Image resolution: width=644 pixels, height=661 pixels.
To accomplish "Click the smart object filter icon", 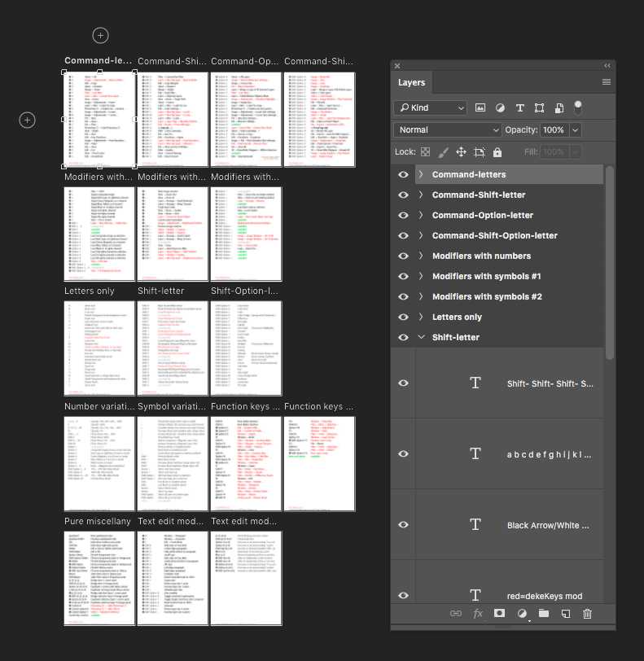I will (x=559, y=107).
